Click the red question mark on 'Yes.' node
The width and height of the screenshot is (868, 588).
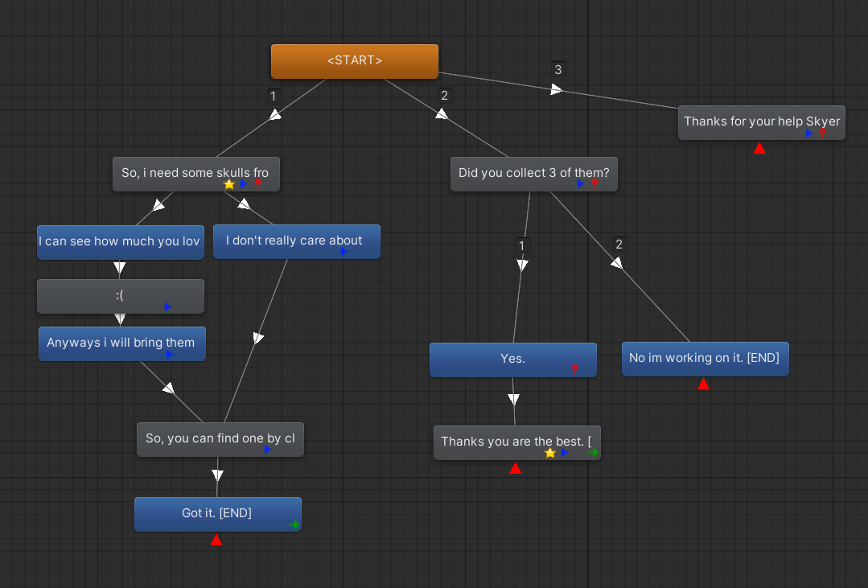(574, 369)
